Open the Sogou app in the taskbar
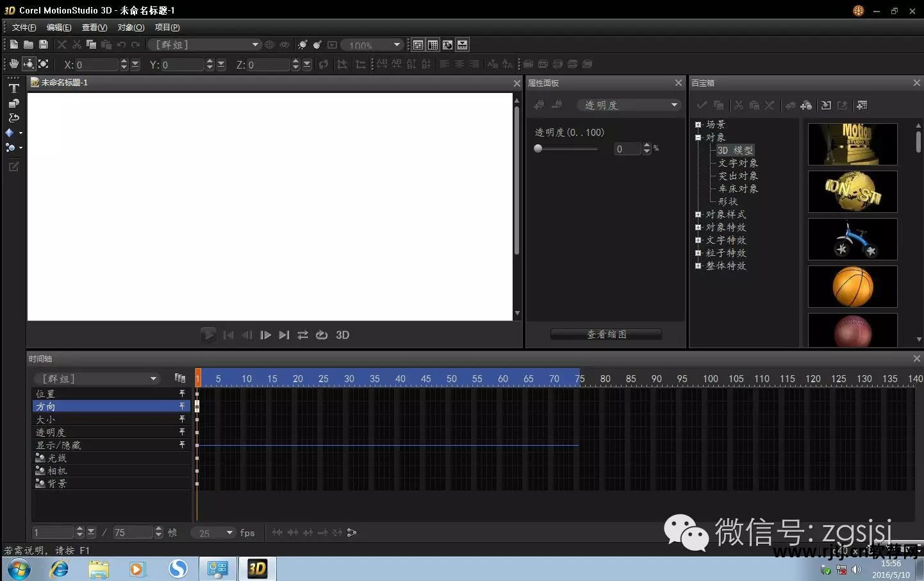 178,568
